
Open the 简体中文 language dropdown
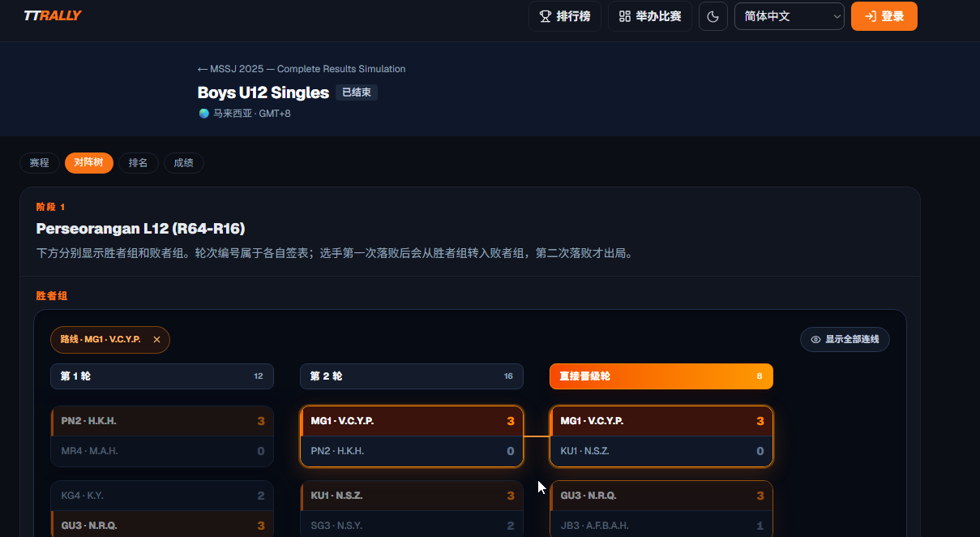[x=790, y=16]
